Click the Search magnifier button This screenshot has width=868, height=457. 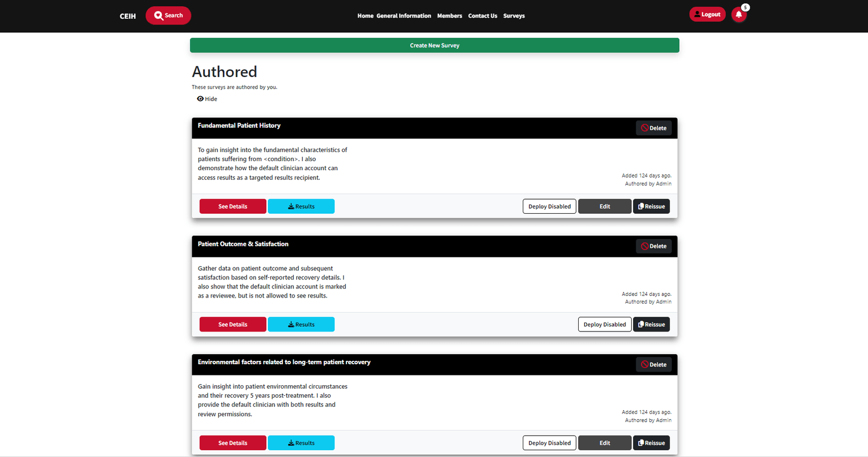click(168, 15)
